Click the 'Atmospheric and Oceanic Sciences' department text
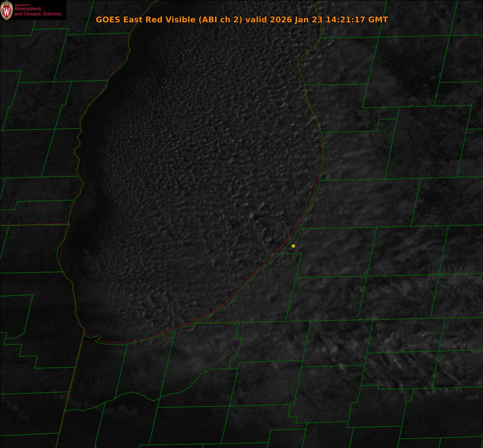Screen dimensions: 483x448 pyautogui.click(x=37, y=11)
